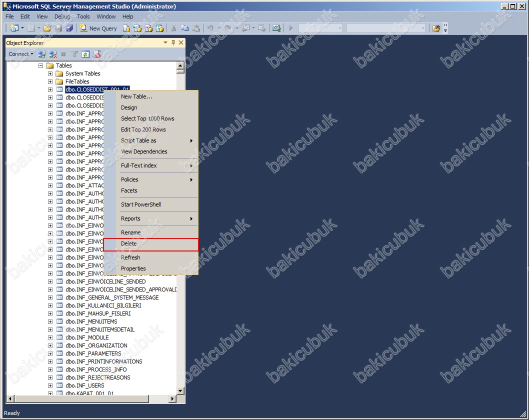
Task: Click Object Explorer scroll up arrow
Action: (180, 65)
